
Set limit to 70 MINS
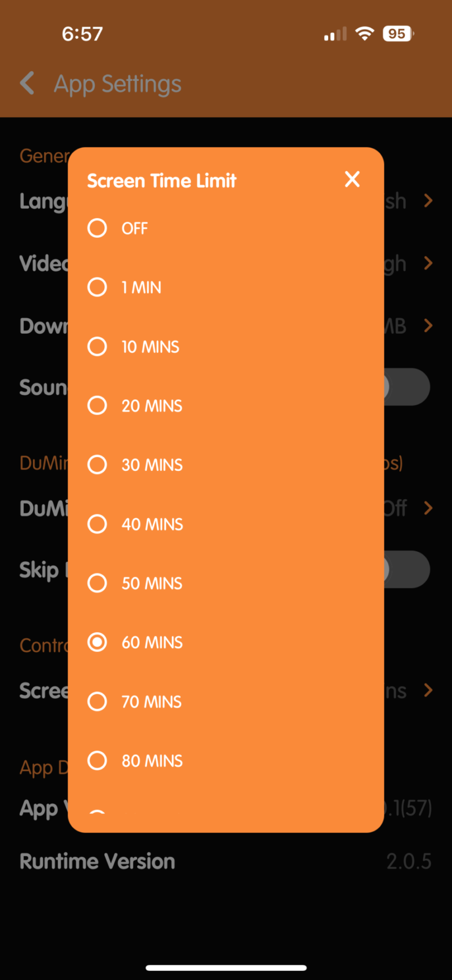[x=97, y=702]
